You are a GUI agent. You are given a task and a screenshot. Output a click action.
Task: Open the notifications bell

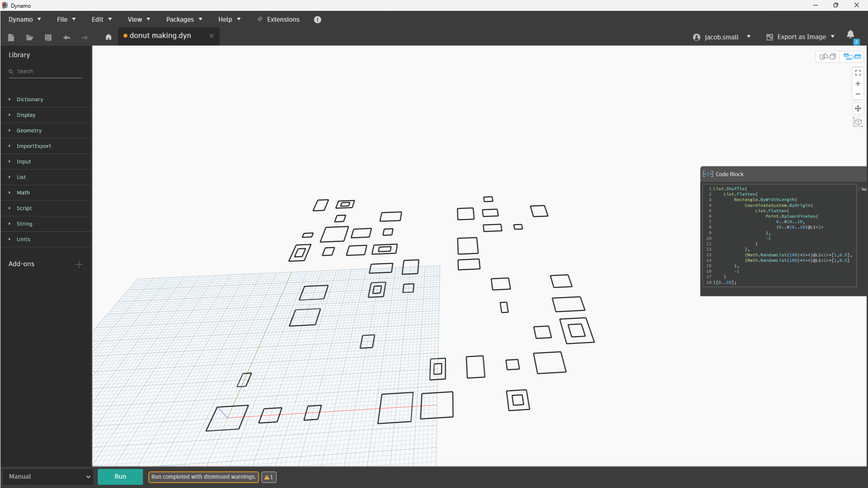[x=850, y=35]
